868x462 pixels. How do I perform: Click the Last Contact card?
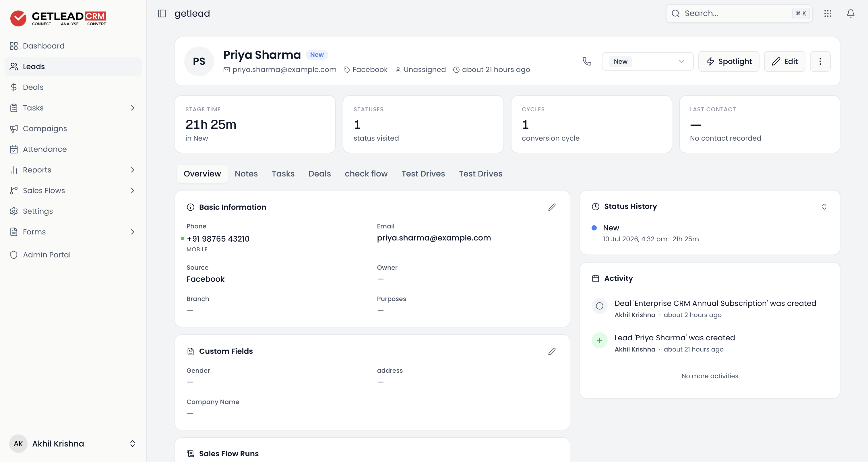759,124
